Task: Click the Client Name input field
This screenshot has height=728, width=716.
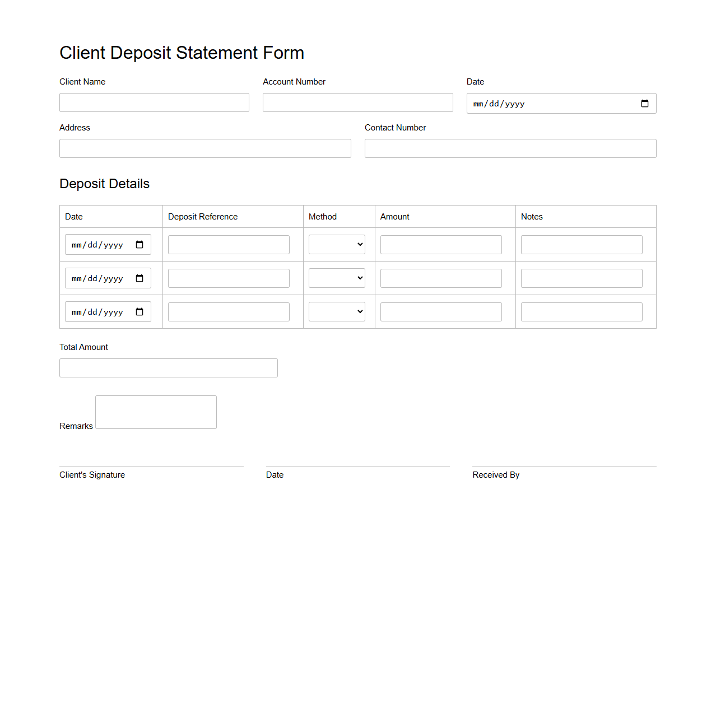Action: [x=154, y=102]
